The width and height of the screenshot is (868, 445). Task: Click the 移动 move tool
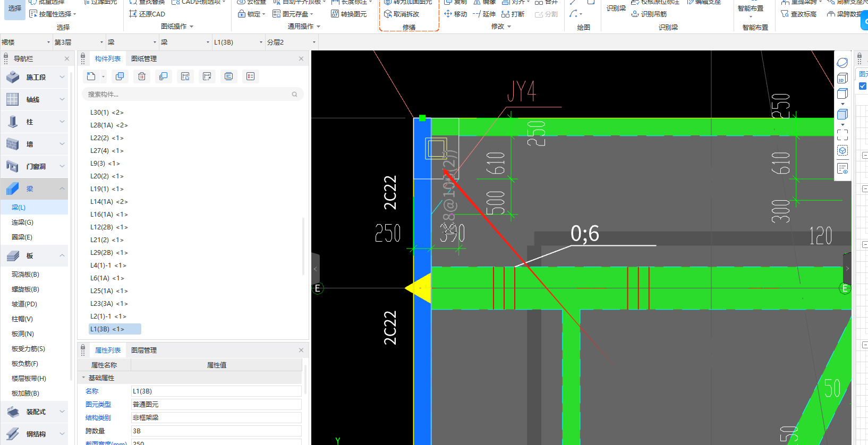click(455, 14)
